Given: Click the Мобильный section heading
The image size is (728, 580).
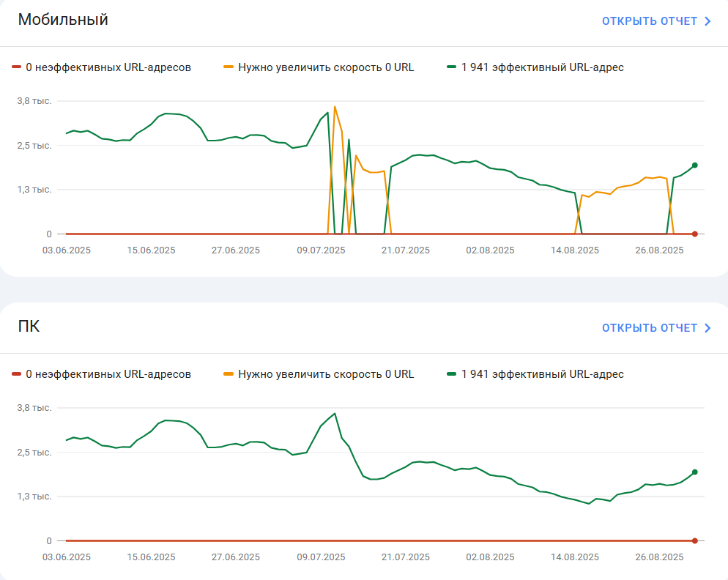Looking at the screenshot, I should [63, 20].
